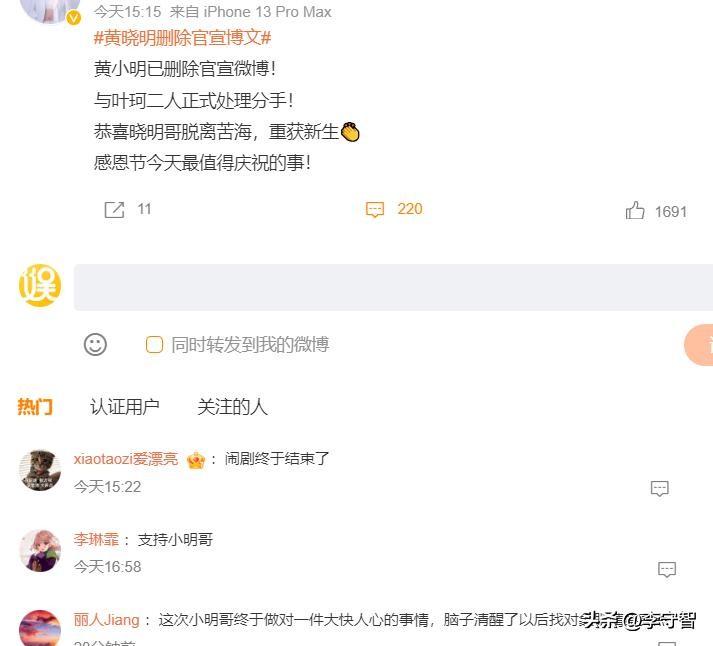This screenshot has height=646, width=713.
Task: Switch to 关注的人 comments tab
Action: coord(232,406)
